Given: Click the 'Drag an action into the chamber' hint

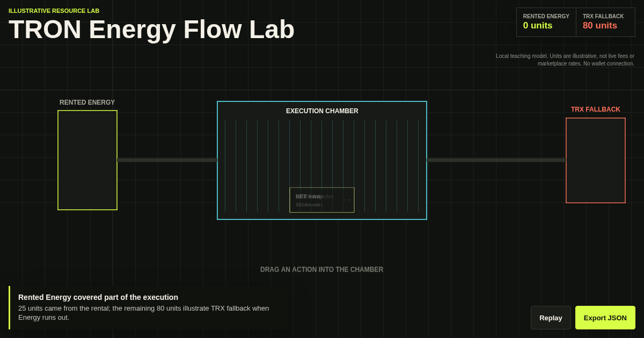Looking at the screenshot, I should 322,269.
